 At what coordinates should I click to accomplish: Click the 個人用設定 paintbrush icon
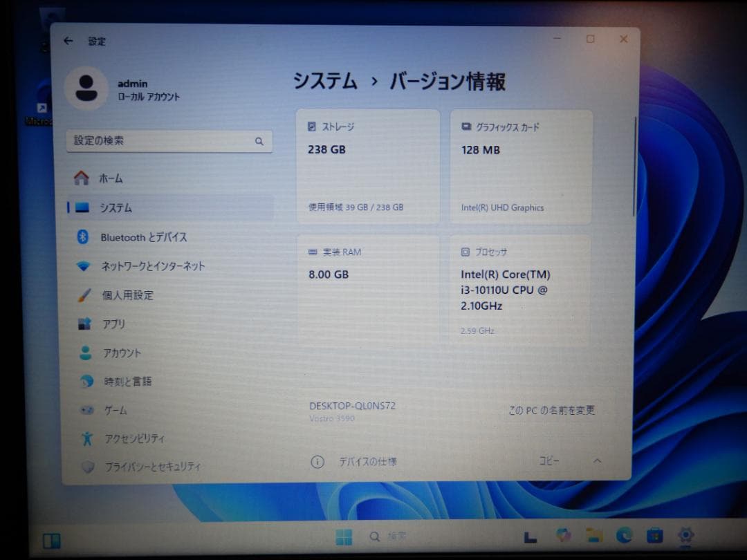(84, 295)
